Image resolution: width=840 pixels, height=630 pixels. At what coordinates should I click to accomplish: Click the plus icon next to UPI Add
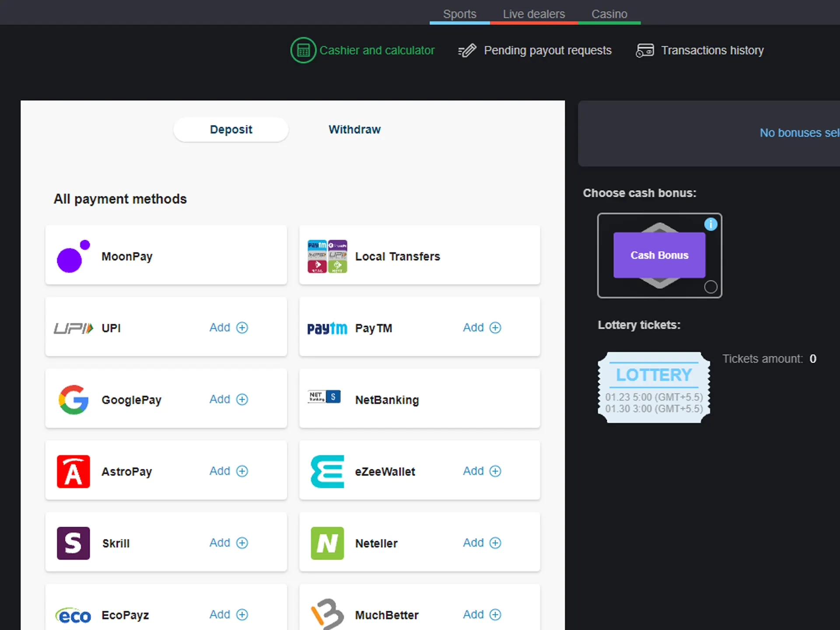(242, 328)
